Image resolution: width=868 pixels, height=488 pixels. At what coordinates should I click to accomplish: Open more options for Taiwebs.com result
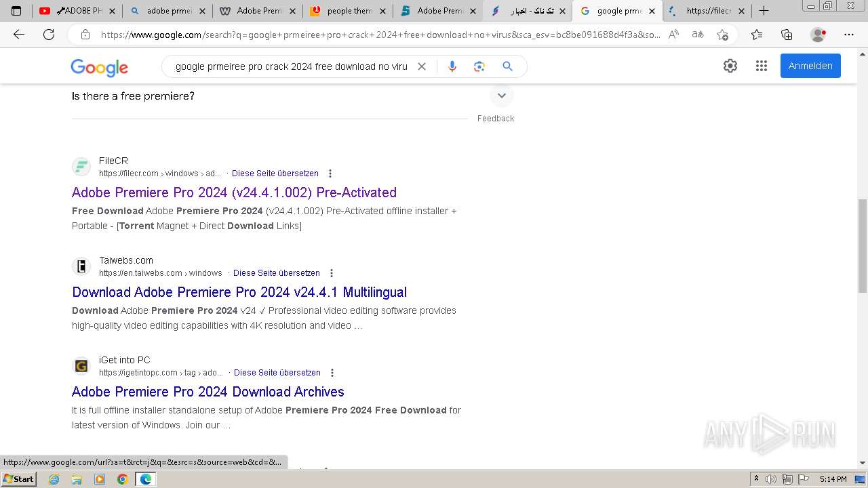pyautogui.click(x=332, y=273)
